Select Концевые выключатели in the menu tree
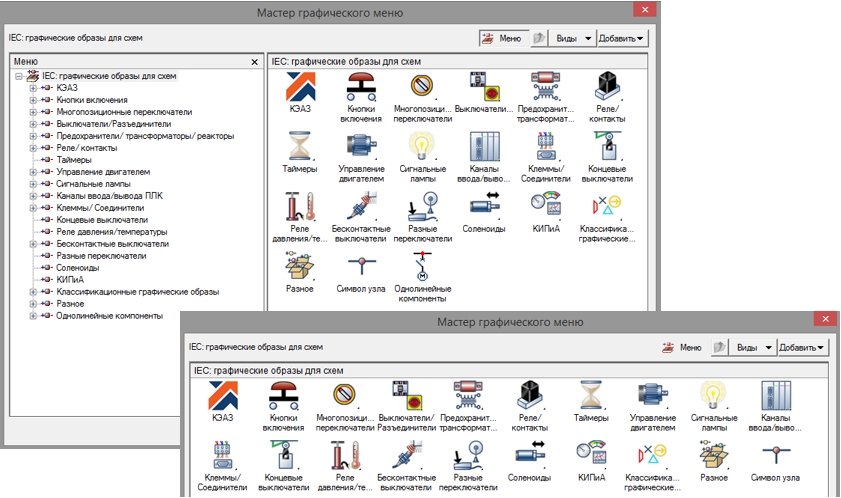 coord(102,220)
